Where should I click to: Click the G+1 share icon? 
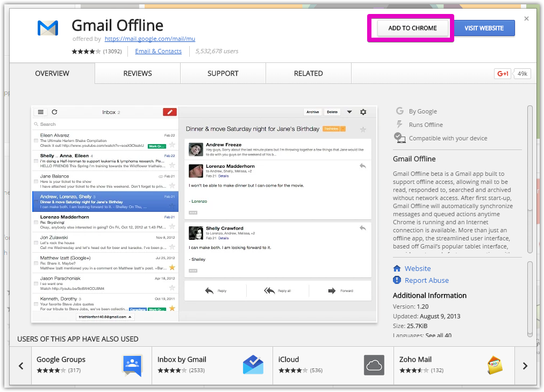click(502, 73)
